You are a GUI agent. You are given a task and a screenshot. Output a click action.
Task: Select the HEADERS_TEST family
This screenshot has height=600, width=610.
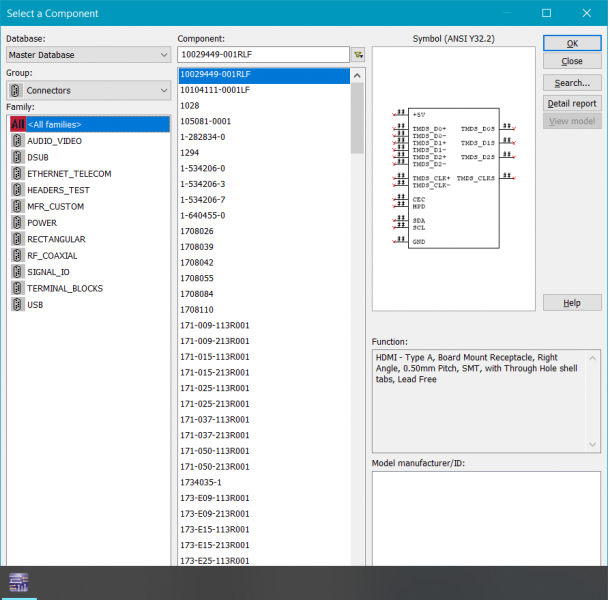pyautogui.click(x=58, y=190)
